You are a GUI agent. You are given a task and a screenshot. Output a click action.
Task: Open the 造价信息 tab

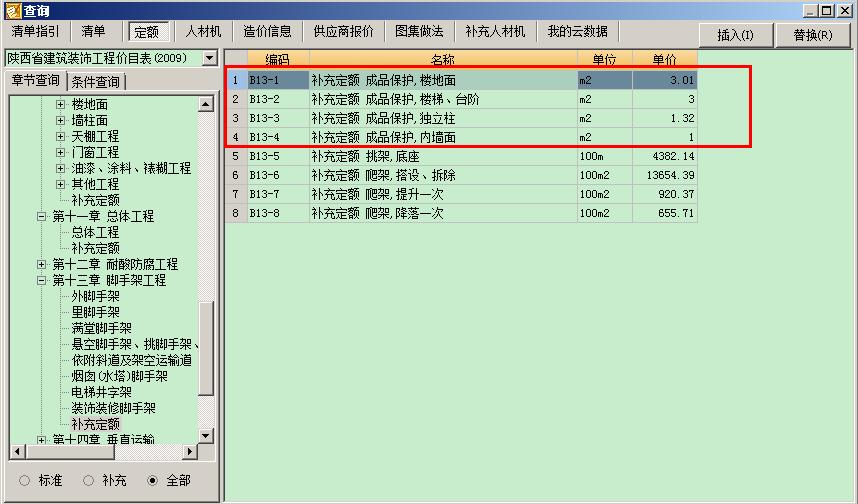point(268,32)
